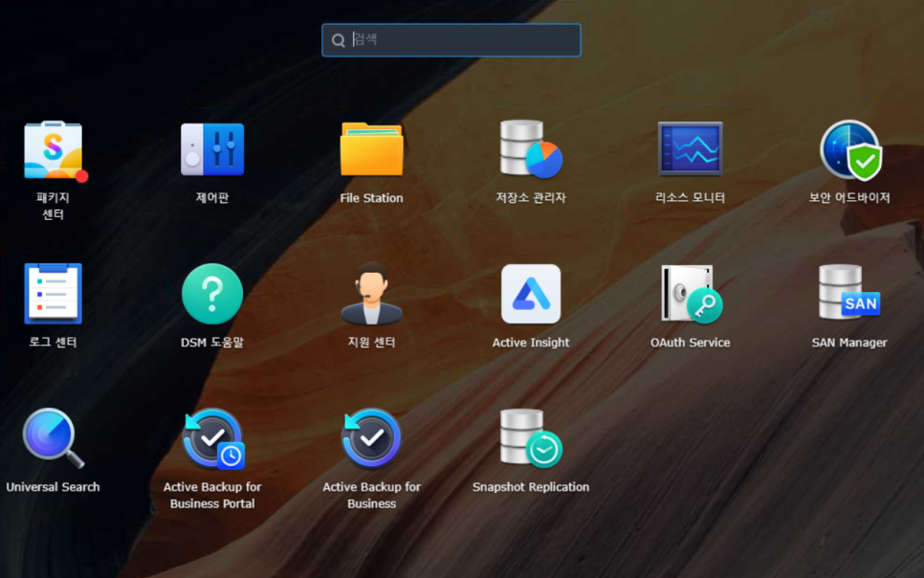The image size is (924, 578).
Task: Click the "SAN Manager" label text
Action: 849,343
